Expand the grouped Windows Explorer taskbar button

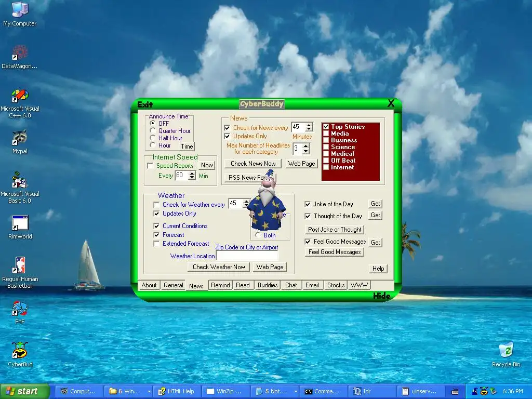coord(128,391)
